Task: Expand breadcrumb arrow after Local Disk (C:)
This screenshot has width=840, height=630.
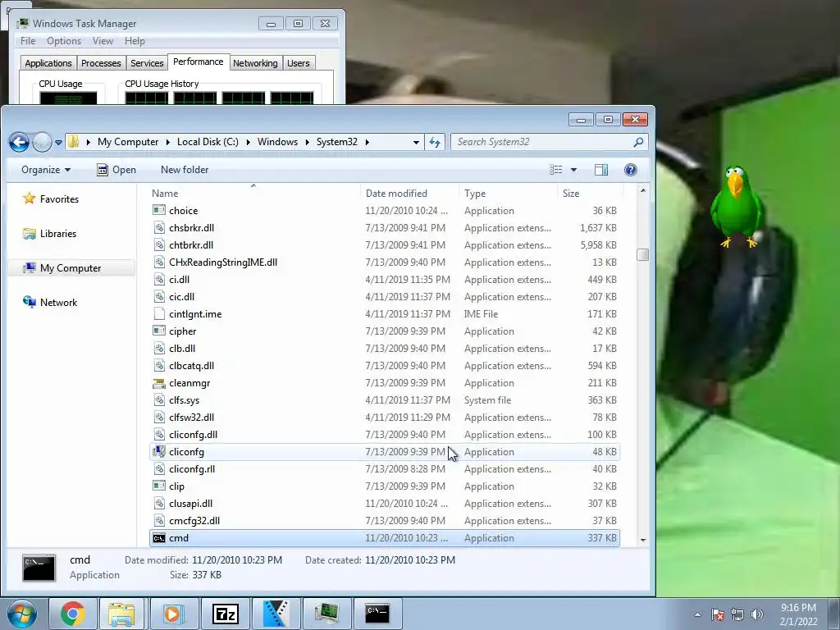Action: tap(248, 142)
